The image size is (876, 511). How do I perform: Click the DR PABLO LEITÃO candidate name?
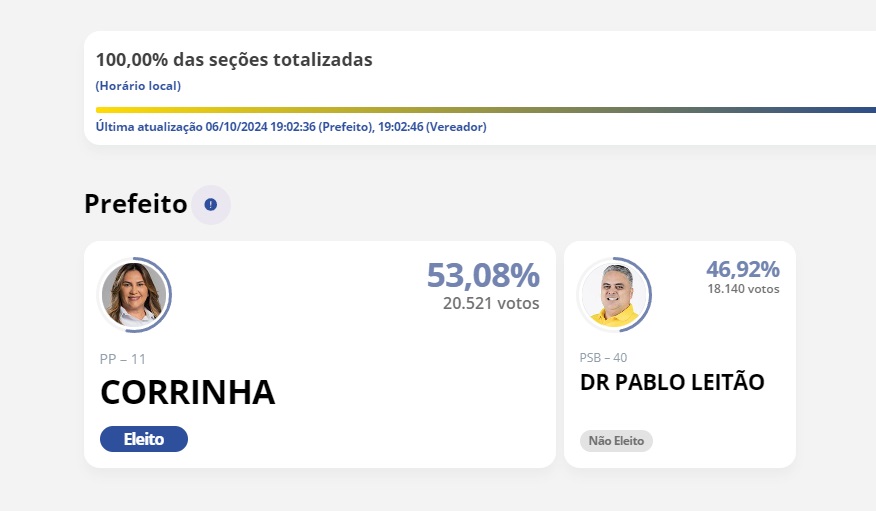[x=672, y=382]
